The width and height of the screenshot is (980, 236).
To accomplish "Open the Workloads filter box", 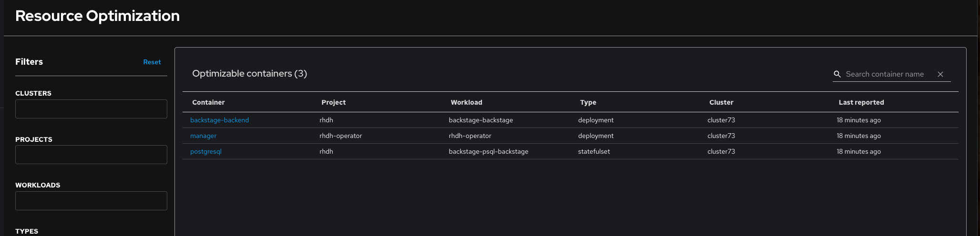I will click(91, 201).
